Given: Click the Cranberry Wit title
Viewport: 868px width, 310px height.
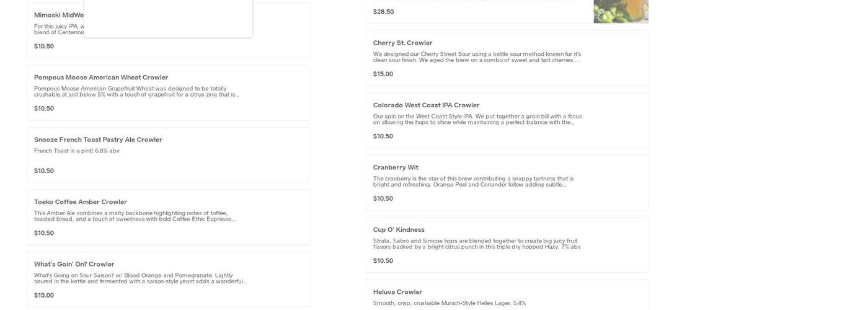Looking at the screenshot, I should [396, 167].
